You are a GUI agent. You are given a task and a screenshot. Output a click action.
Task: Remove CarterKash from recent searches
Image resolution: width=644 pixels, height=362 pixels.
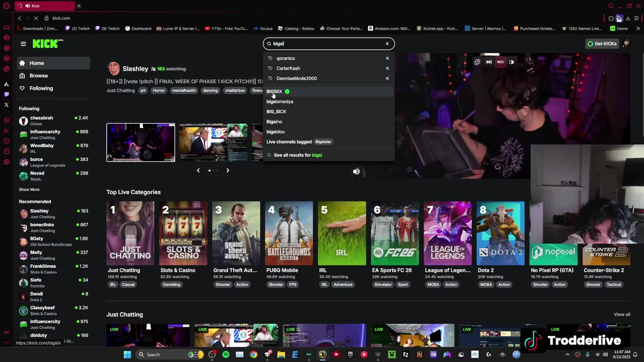pyautogui.click(x=387, y=68)
